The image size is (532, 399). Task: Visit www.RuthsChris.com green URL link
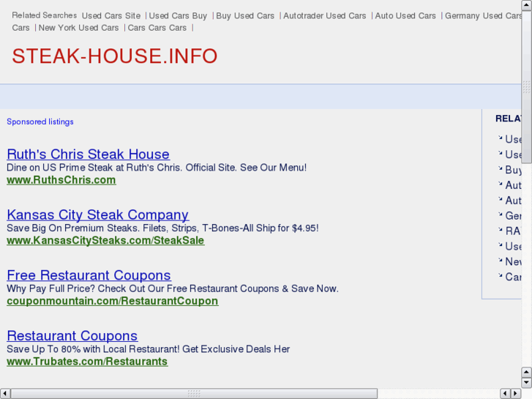61,180
